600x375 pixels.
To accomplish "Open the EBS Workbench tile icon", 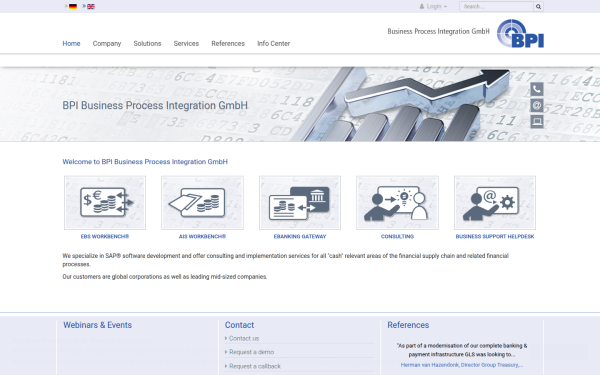I will pyautogui.click(x=105, y=203).
